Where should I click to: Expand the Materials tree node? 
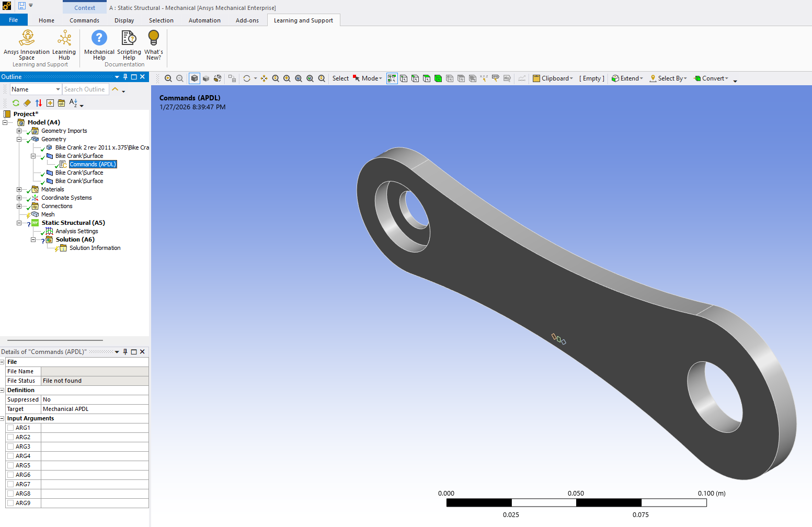click(x=19, y=189)
